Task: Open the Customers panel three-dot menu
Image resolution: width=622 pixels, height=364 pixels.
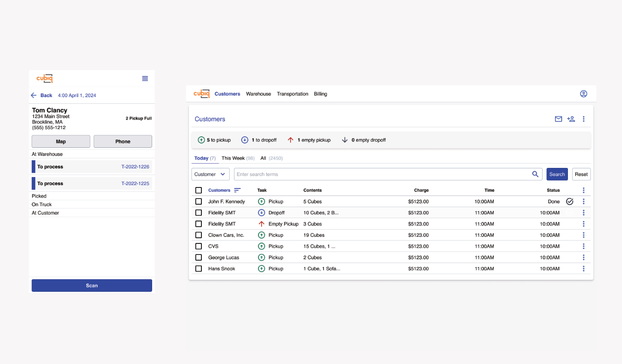Action: click(x=584, y=119)
